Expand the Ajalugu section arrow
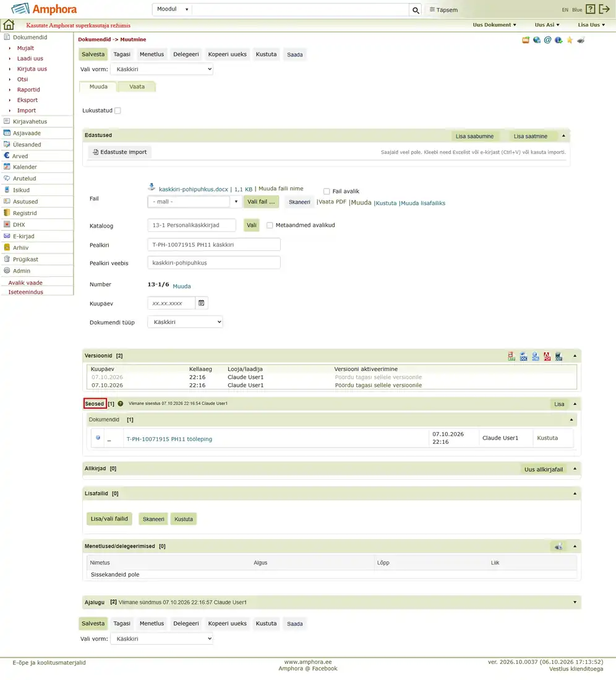The height and width of the screenshot is (680, 616). tap(575, 602)
